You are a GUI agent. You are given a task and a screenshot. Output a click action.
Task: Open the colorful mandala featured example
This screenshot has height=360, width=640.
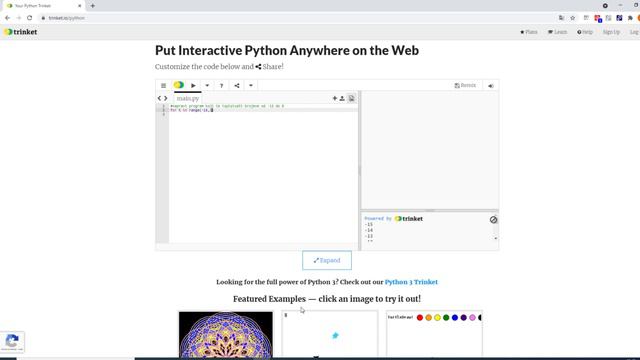click(x=226, y=335)
